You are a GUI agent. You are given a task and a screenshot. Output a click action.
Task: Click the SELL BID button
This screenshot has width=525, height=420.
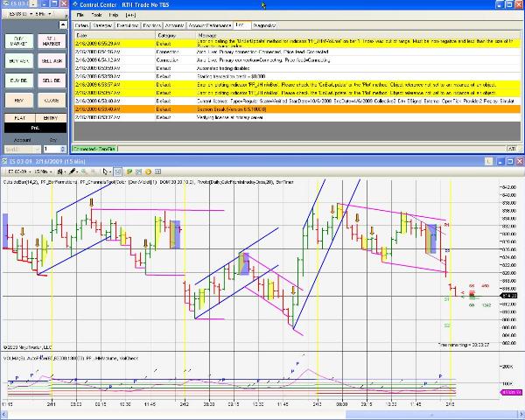(x=52, y=80)
